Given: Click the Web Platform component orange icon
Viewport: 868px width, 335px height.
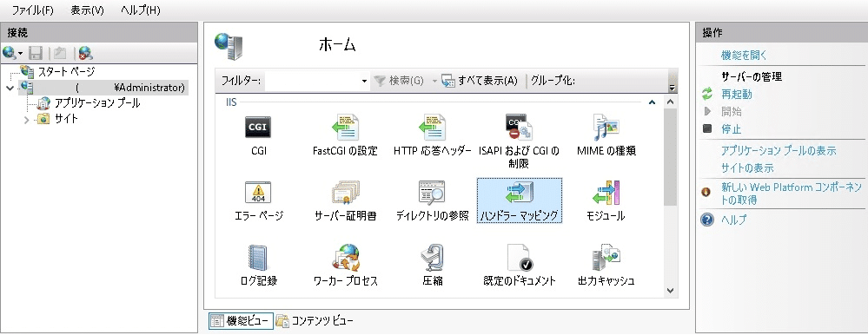Looking at the screenshot, I should 706,193.
